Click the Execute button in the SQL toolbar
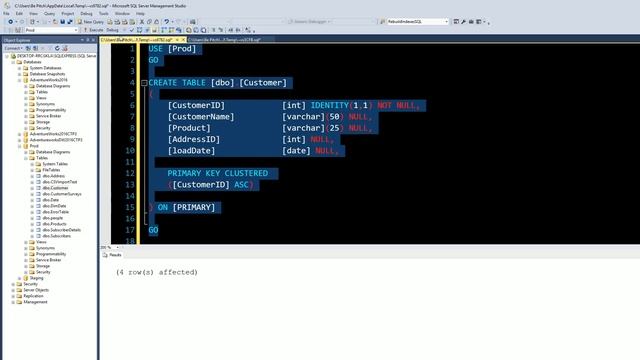Screen dimensions: 640x360 (x=93, y=30)
